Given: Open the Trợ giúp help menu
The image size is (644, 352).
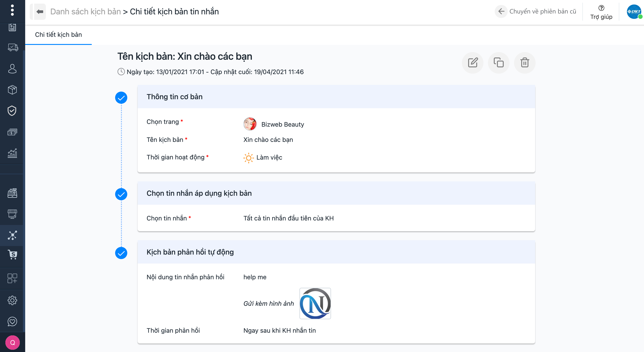Looking at the screenshot, I should pyautogui.click(x=601, y=12).
